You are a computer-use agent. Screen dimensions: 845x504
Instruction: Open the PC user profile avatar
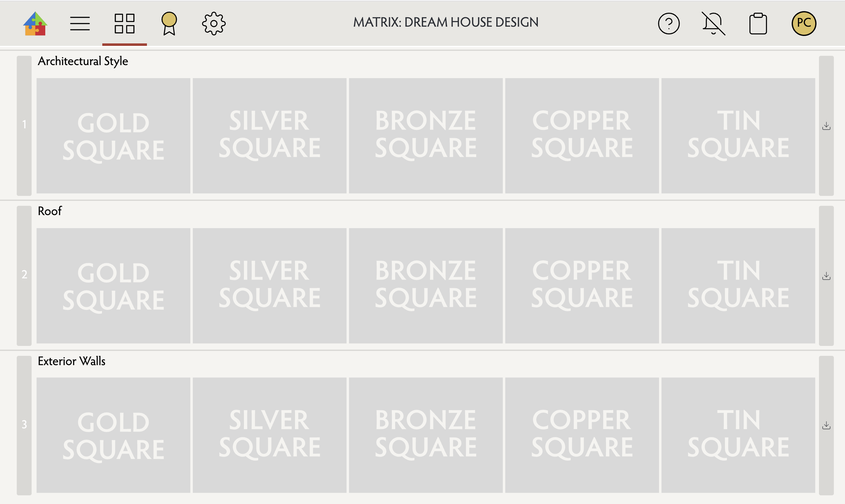tap(803, 24)
